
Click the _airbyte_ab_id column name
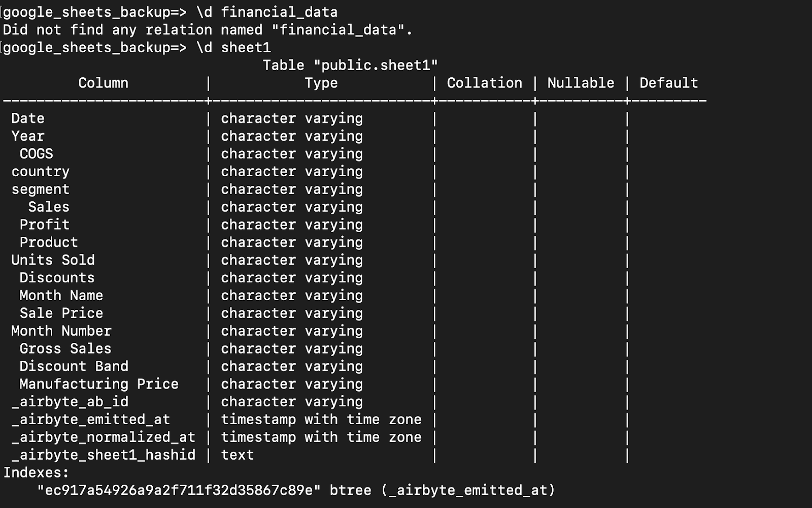tap(70, 402)
